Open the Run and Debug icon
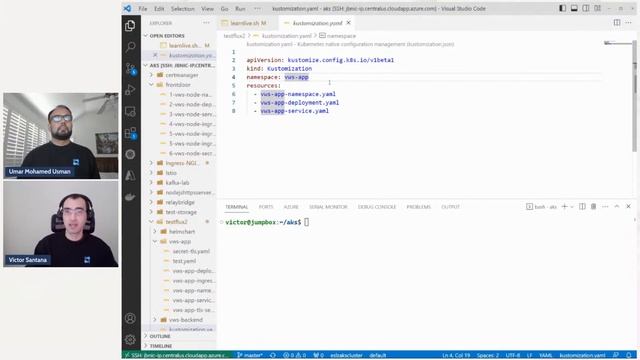Image resolution: width=640 pixels, height=360 pixels. coord(130,89)
